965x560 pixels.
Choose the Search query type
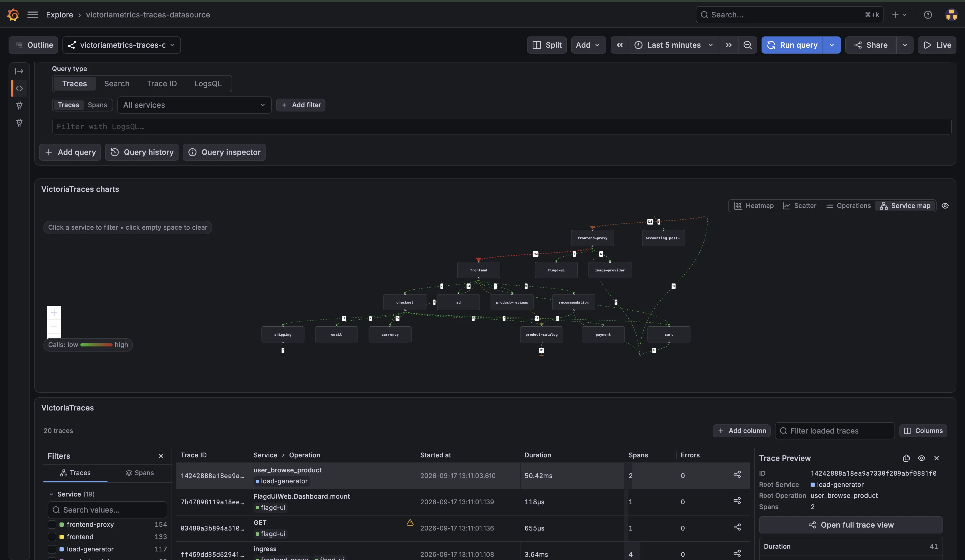117,83
